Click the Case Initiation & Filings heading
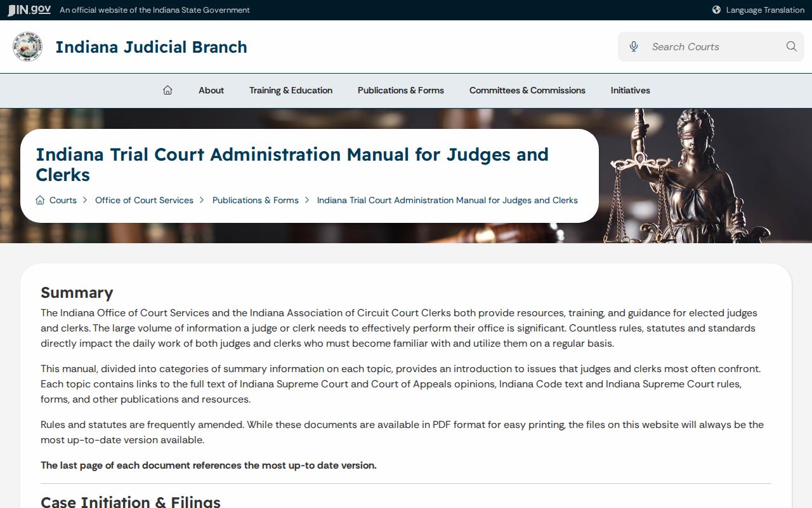Image resolution: width=812 pixels, height=508 pixels. coord(131,502)
